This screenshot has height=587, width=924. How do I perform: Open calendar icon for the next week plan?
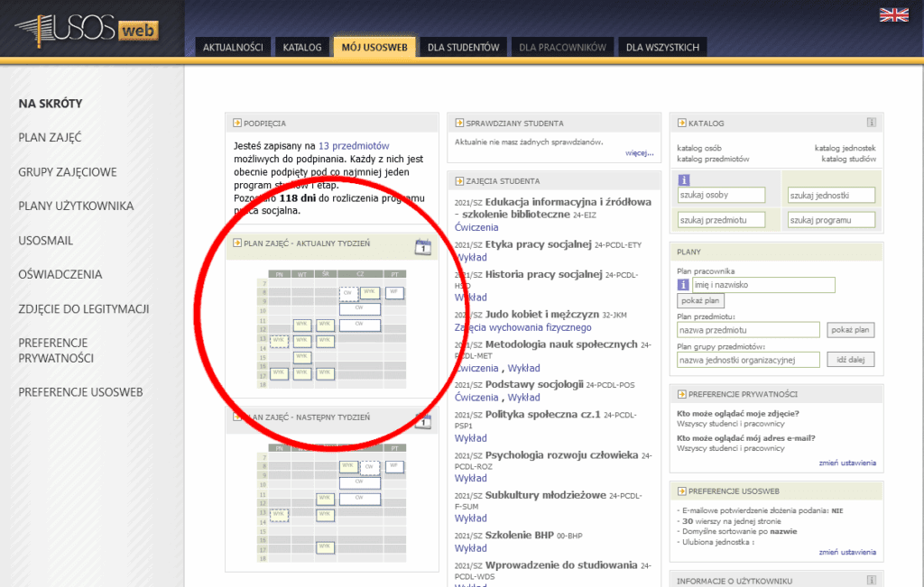[423, 419]
